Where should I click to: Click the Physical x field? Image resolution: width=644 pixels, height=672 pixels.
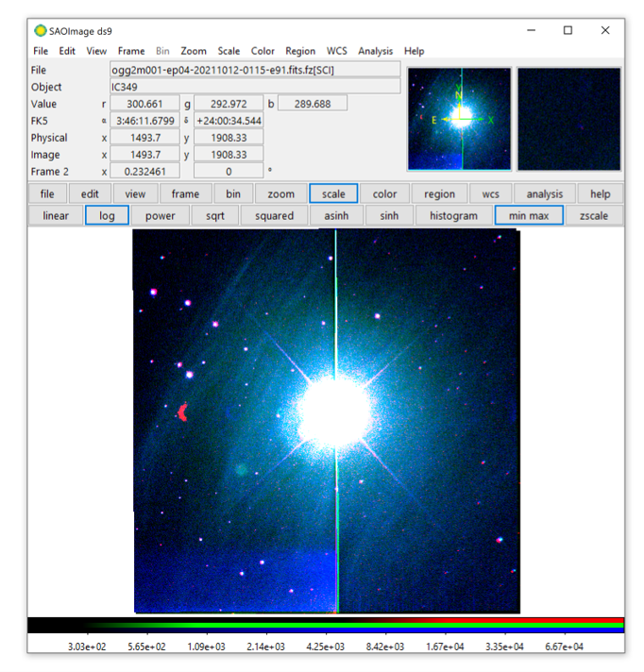pyautogui.click(x=144, y=137)
